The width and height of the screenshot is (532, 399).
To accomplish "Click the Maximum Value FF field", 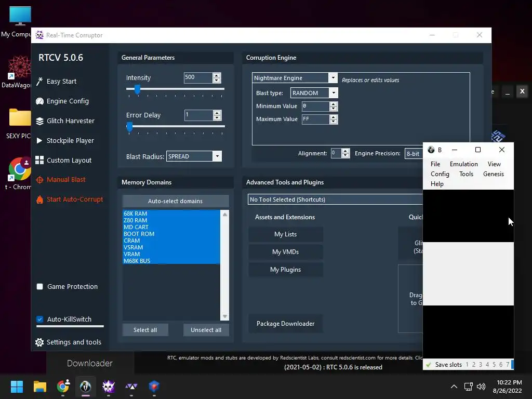I will [x=315, y=119].
